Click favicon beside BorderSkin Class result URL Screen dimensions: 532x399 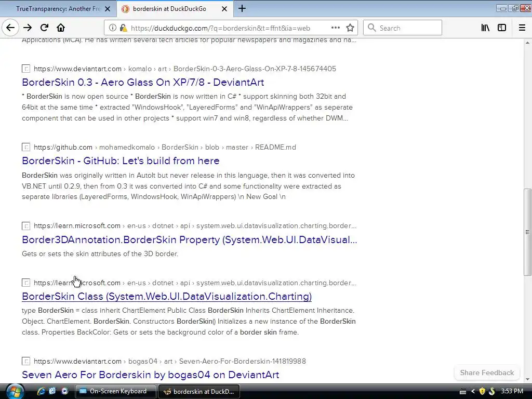click(26, 283)
